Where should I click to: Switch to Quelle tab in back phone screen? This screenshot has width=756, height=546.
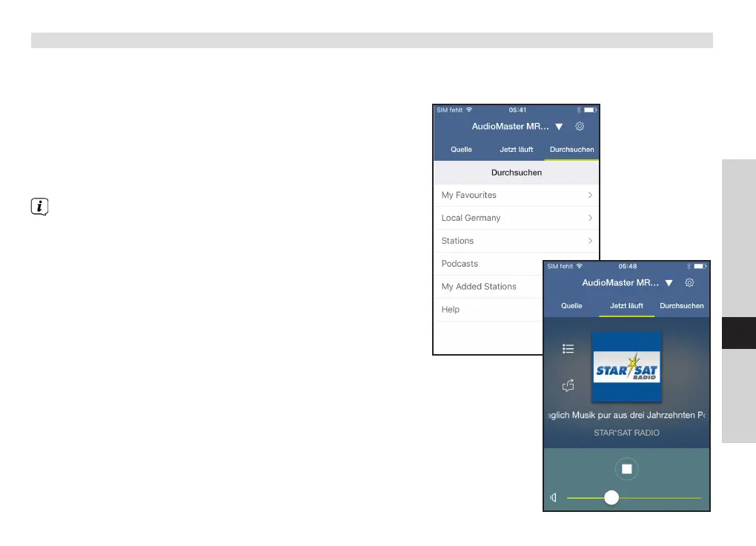(x=462, y=150)
